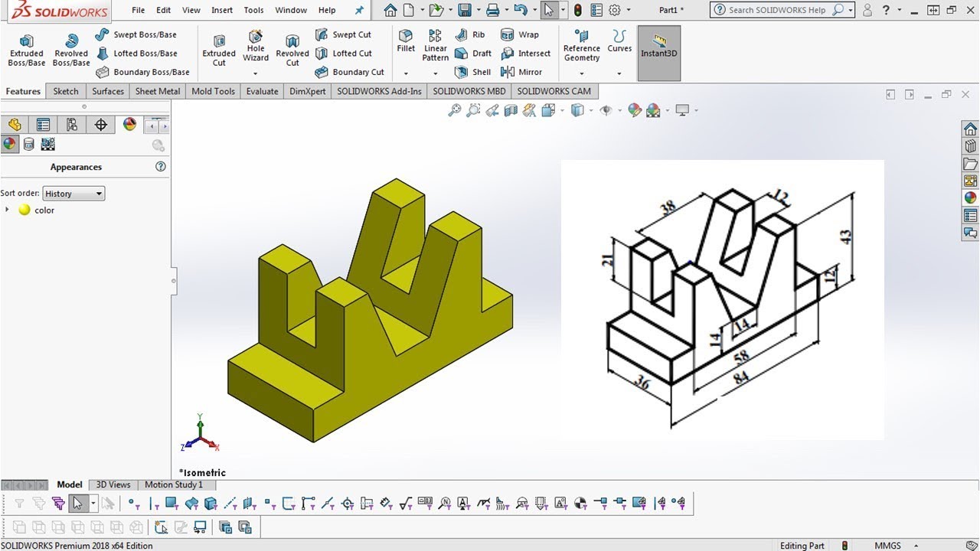
Task: Open the Sort order History dropdown
Action: click(73, 194)
